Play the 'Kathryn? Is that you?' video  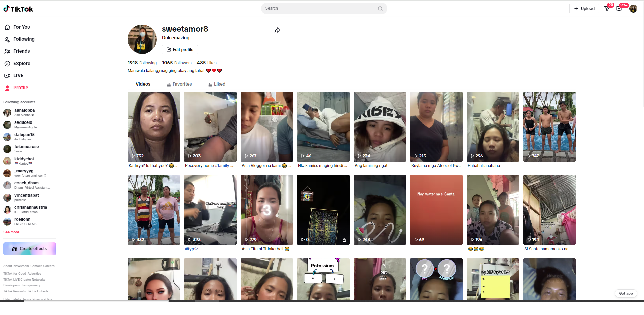pos(154,127)
